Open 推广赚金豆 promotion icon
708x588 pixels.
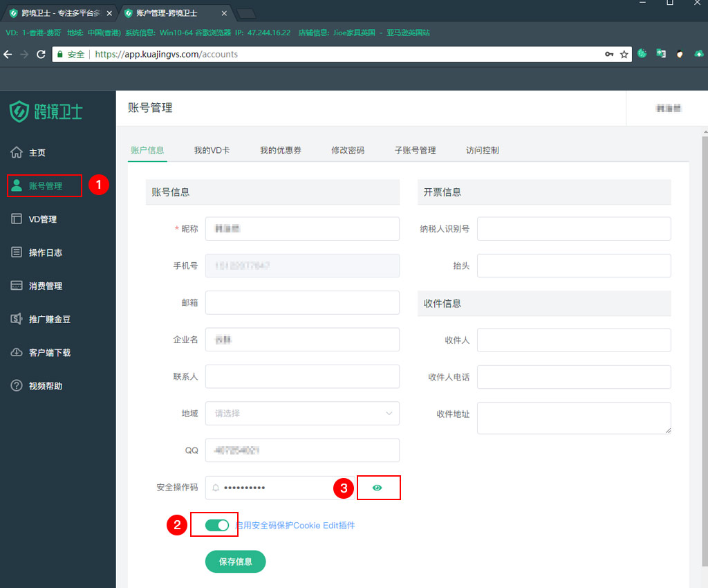click(17, 319)
